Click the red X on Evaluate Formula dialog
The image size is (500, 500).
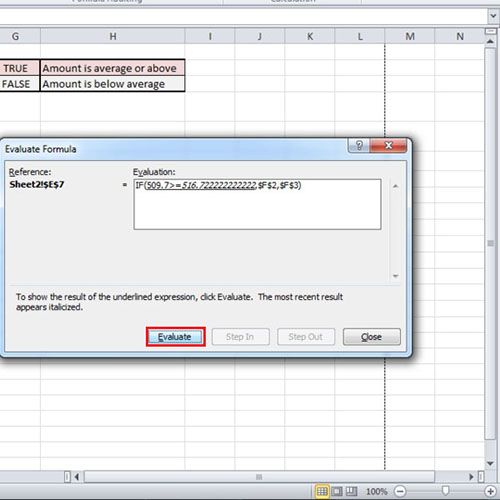pyautogui.click(x=388, y=146)
